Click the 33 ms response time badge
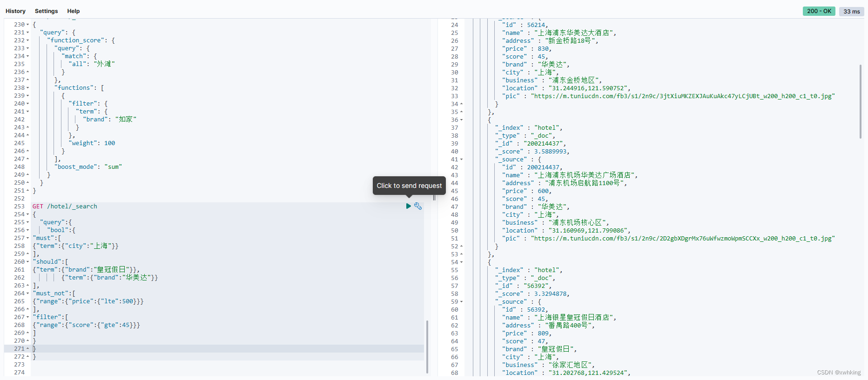 [x=851, y=12]
